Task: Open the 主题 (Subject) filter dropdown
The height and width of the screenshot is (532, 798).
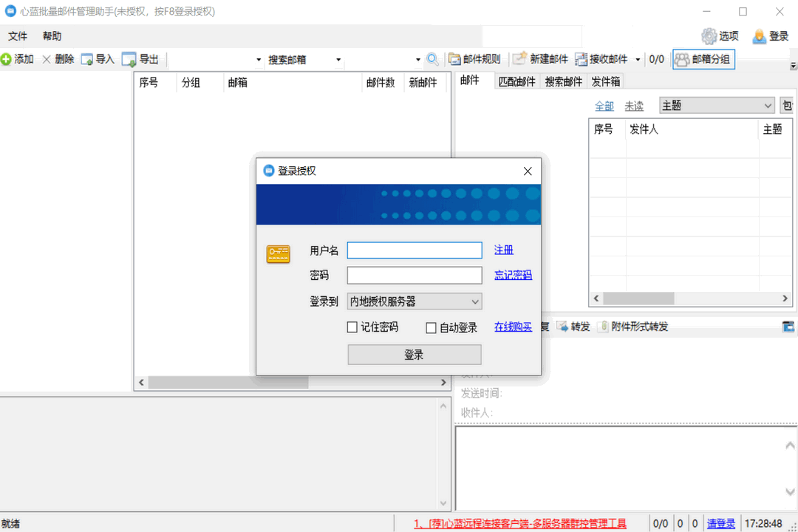Action: point(768,105)
